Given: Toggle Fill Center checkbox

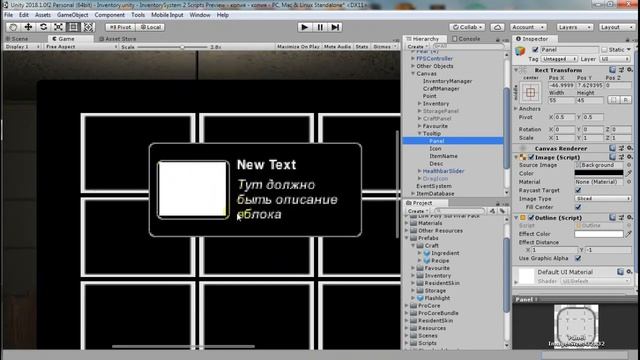Looking at the screenshot, I should click(578, 207).
